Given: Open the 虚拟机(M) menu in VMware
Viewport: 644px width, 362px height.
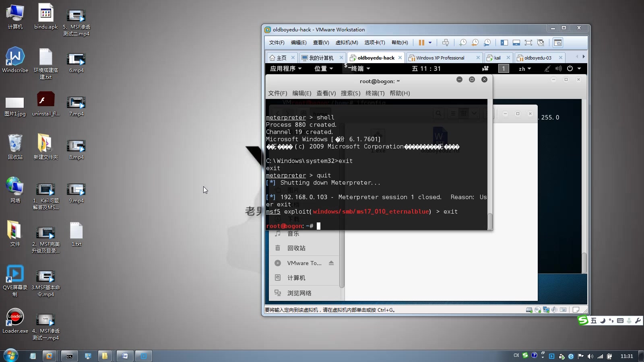Looking at the screenshot, I should click(347, 43).
